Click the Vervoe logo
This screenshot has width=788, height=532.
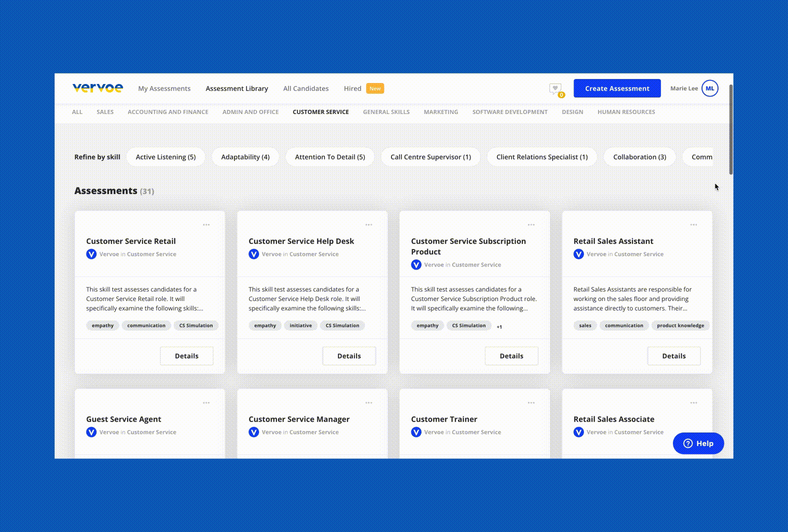[x=97, y=88]
